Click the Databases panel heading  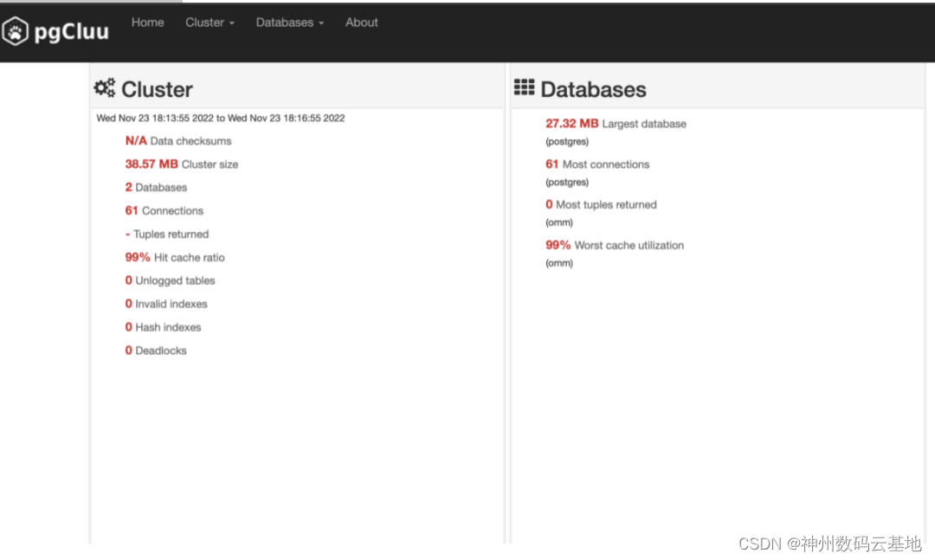point(593,89)
